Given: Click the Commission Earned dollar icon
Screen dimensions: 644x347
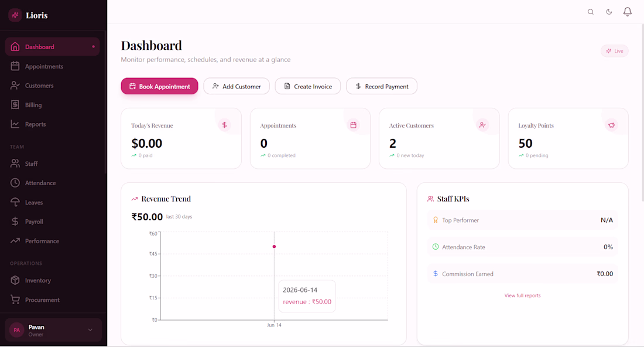Looking at the screenshot, I should coord(436,273).
